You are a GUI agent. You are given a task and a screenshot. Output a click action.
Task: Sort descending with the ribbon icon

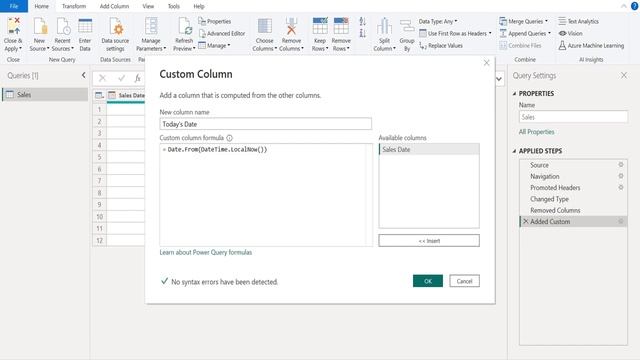(x=362, y=33)
